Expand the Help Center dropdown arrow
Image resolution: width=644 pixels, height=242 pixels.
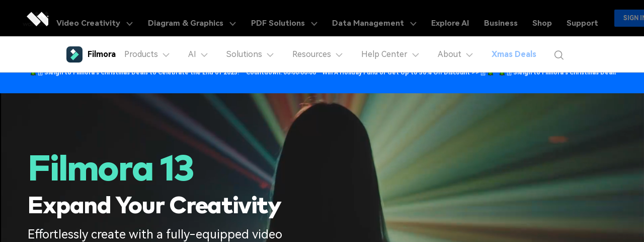(416, 55)
